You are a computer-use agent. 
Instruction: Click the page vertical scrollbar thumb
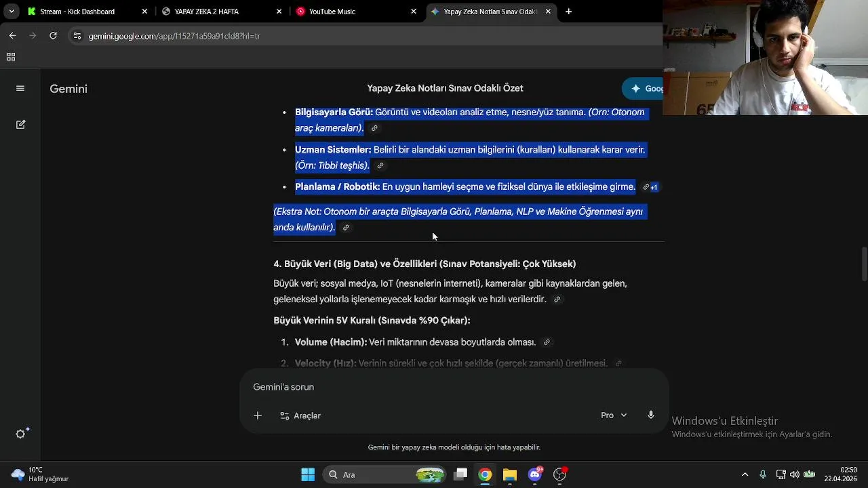(x=864, y=264)
